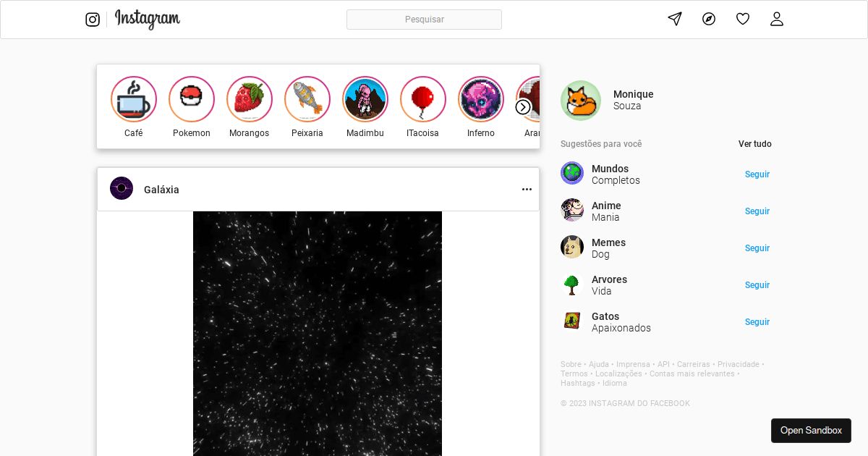Click the Instagram camera glyph logo
The image size is (868, 456).
(x=93, y=19)
